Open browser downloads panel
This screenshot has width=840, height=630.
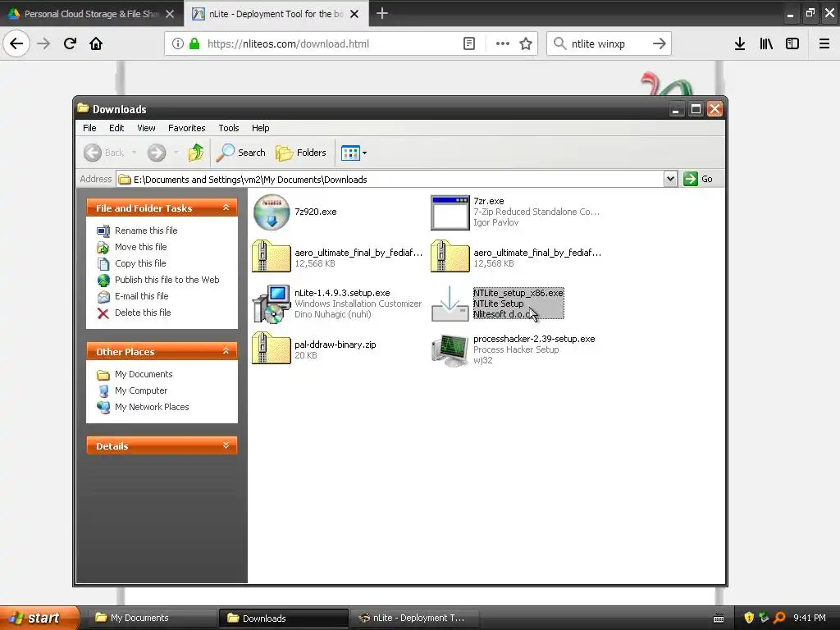[740, 43]
